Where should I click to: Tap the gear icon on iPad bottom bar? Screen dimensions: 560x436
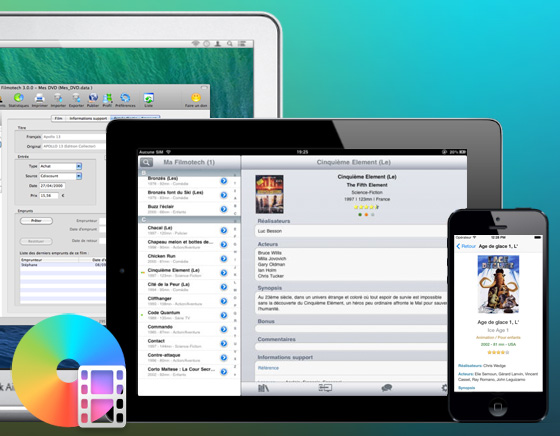(444, 388)
